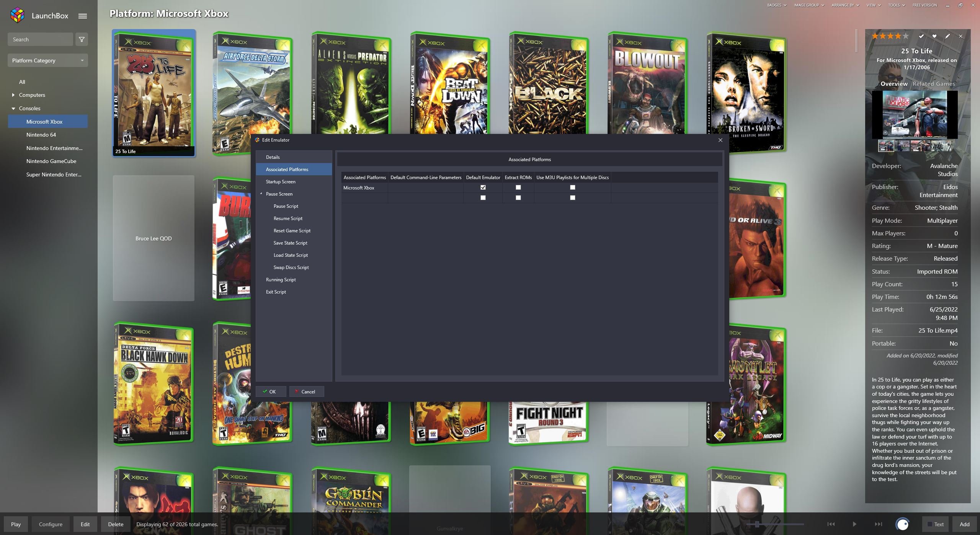Close the Edit Emulator dialog
980x535 pixels.
(x=720, y=140)
